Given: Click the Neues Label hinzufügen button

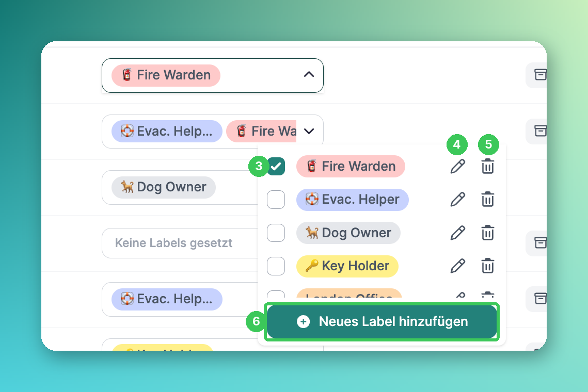Looking at the screenshot, I should (382, 321).
